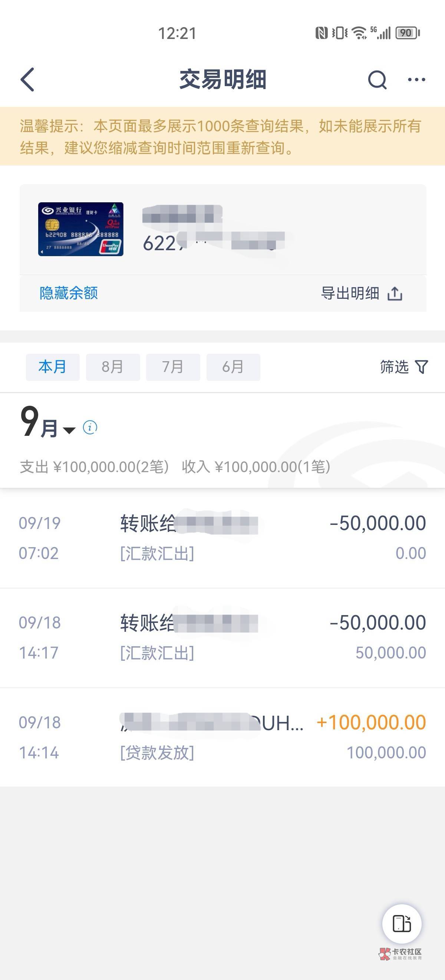Open the +100,000.00 贷款发放 record
The width and height of the screenshot is (445, 980).
tap(222, 737)
